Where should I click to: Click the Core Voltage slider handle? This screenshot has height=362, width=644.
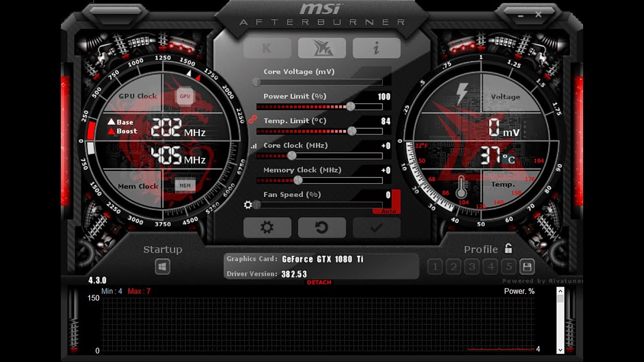(257, 82)
